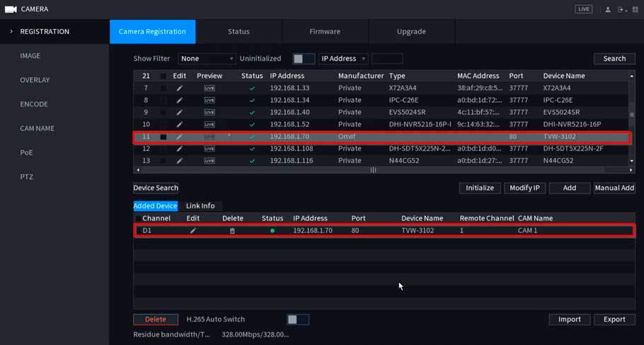Click the search text field beside IP Address
Screen dimensions: 644x345
click(x=387, y=59)
